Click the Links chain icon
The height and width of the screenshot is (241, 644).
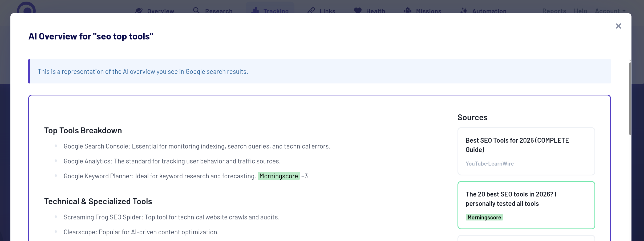(x=311, y=11)
